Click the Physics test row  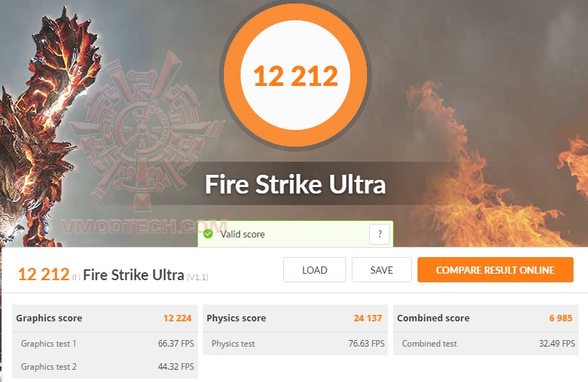pos(295,344)
